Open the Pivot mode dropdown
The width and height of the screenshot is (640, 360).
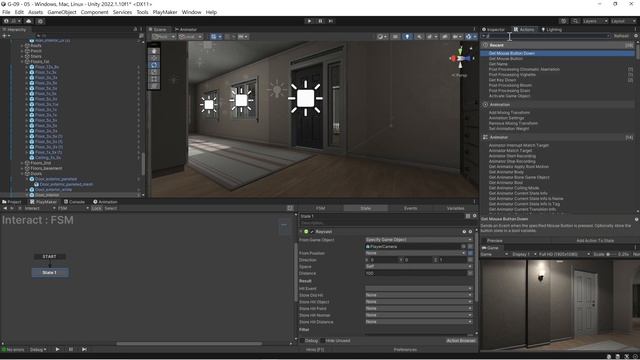tap(164, 37)
